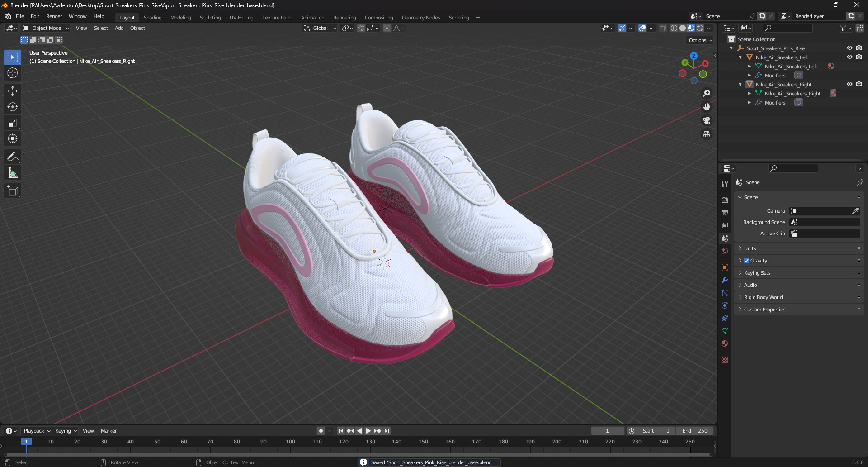The height and width of the screenshot is (467, 868).
Task: Select the Cursor tool in left toolbar
Action: 13,73
